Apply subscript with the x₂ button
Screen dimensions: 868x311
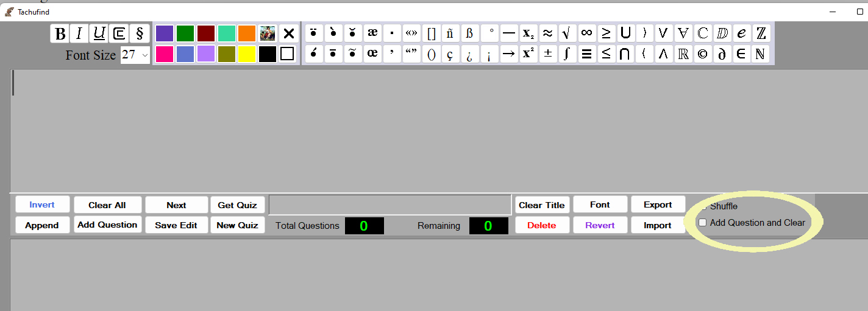(528, 33)
